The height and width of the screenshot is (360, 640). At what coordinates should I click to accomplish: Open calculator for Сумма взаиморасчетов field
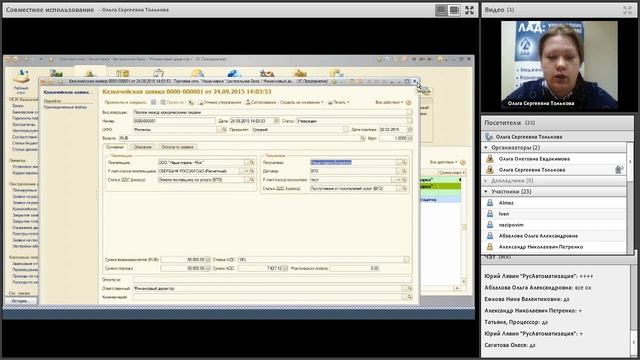[208, 260]
